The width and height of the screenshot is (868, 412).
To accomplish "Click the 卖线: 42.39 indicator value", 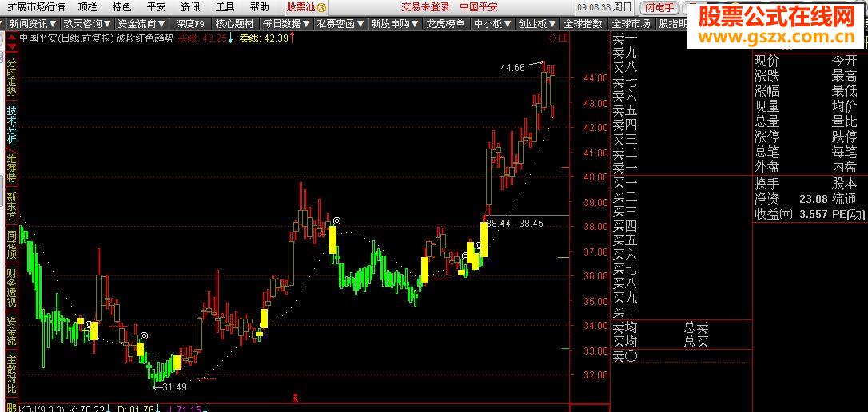I will click(x=268, y=38).
